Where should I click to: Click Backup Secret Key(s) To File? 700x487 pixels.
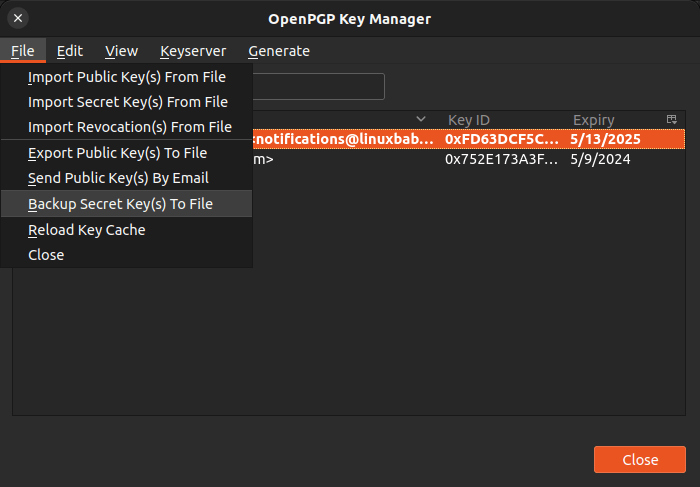coord(120,204)
